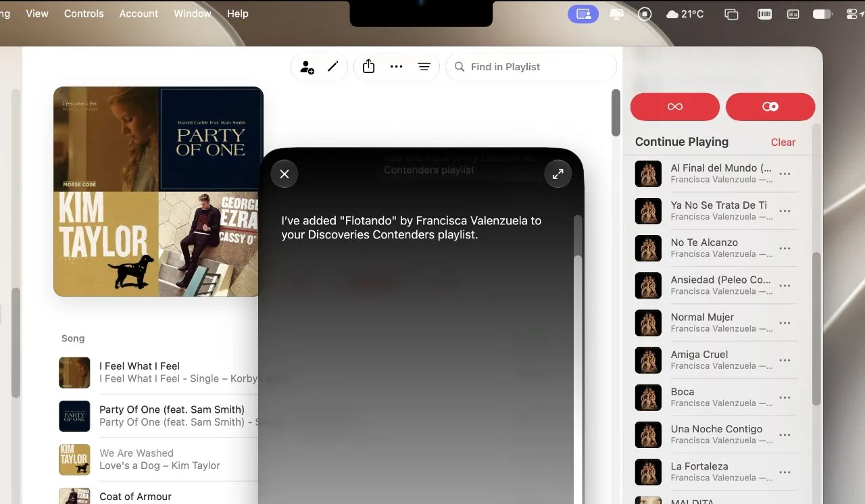Click the Find in Playlist search field
865x504 pixels.
[x=531, y=67]
